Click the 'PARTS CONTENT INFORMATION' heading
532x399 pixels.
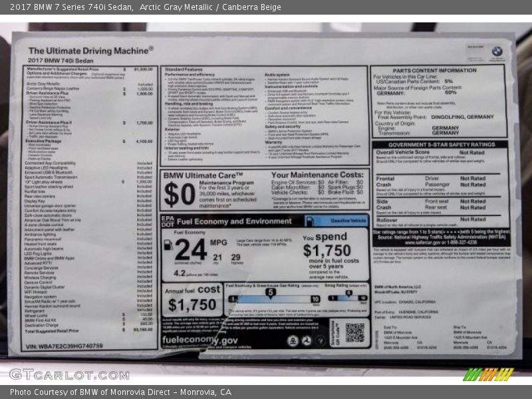434,70
